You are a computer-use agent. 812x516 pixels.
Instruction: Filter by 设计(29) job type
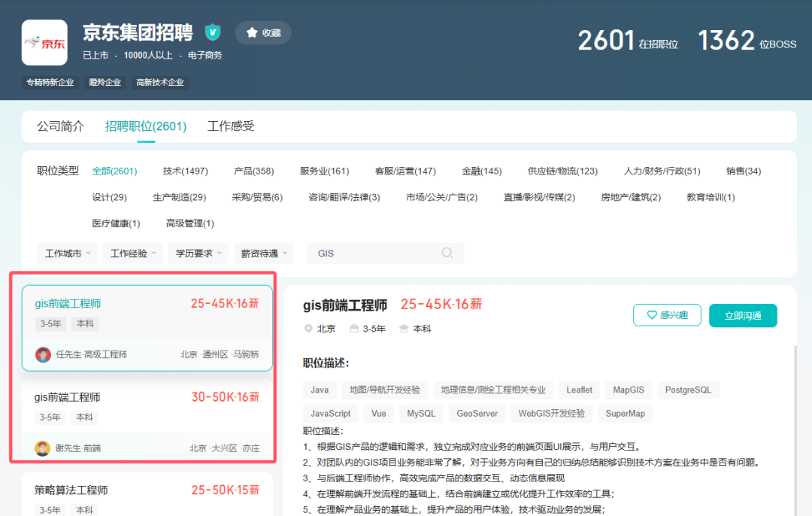pos(109,197)
